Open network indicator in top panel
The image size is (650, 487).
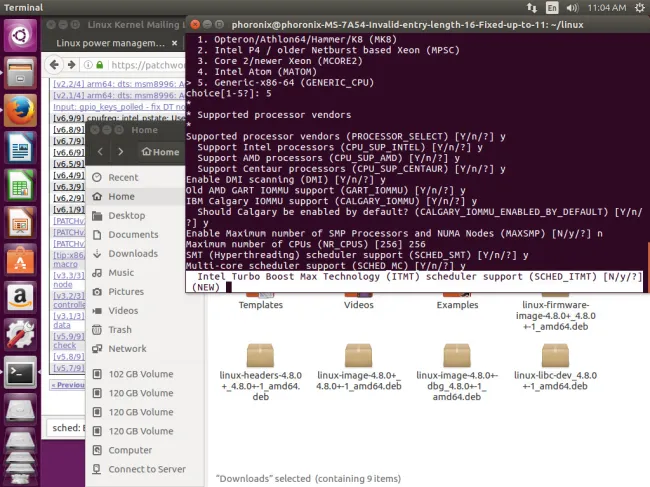pos(532,7)
